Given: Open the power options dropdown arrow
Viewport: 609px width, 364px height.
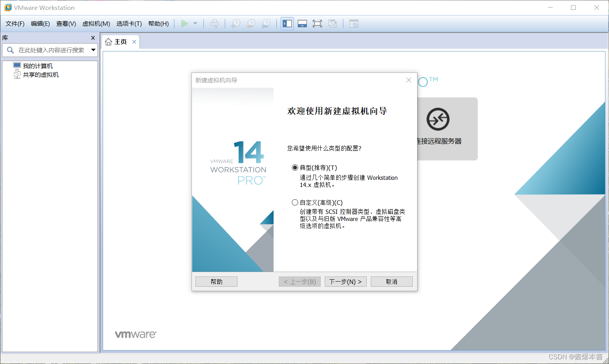Looking at the screenshot, I should point(195,24).
